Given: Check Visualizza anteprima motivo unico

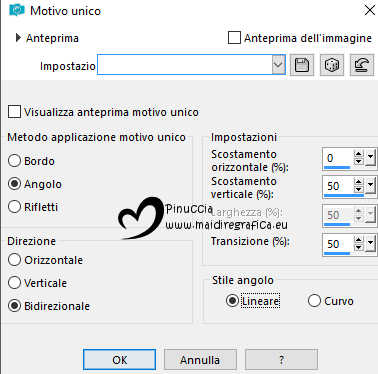Looking at the screenshot, I should (x=14, y=112).
